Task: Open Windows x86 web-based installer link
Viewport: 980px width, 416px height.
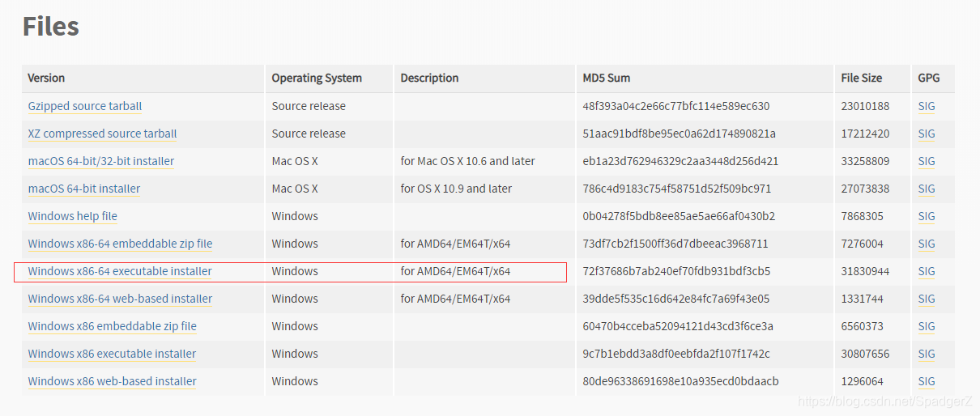Action: (113, 381)
